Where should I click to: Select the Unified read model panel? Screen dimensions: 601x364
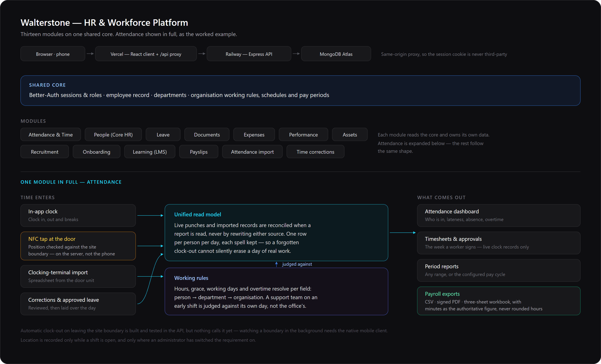point(276,232)
